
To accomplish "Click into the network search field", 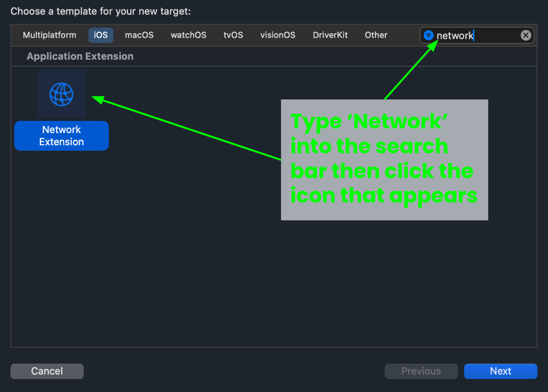I will [477, 35].
